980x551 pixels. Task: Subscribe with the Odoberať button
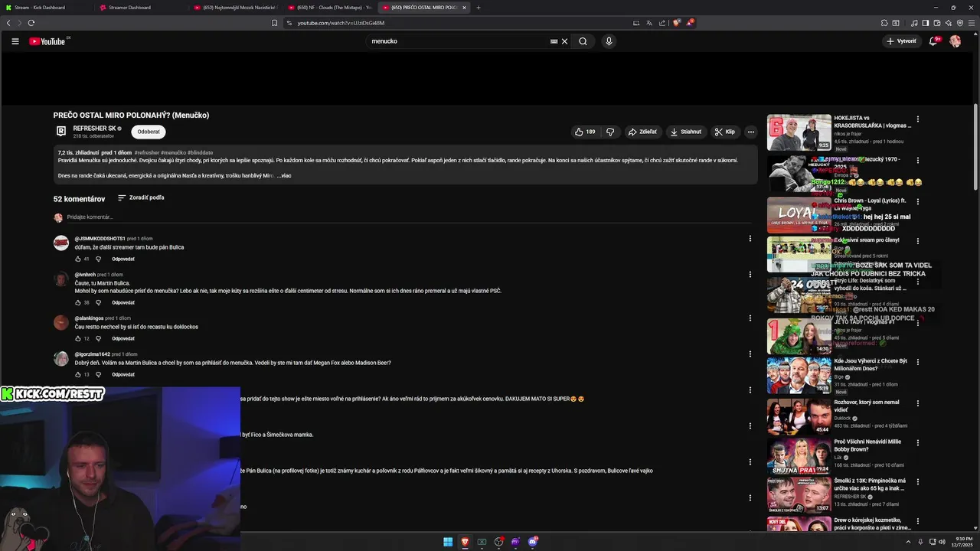(x=149, y=132)
